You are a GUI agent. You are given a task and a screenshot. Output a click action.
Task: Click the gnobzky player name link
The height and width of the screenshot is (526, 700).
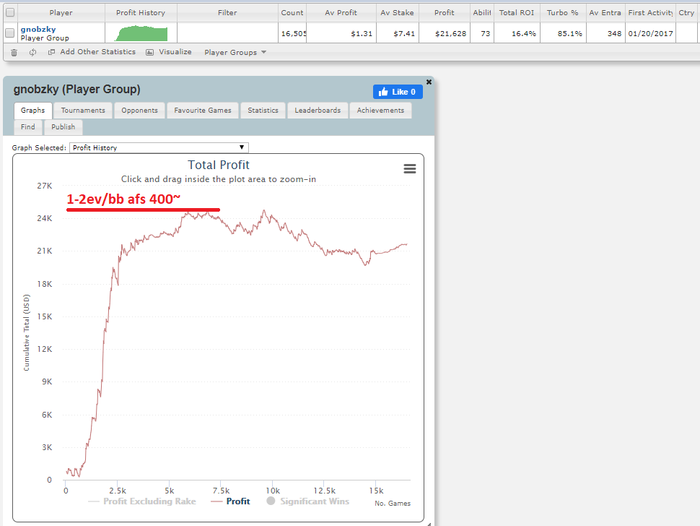[38, 29]
